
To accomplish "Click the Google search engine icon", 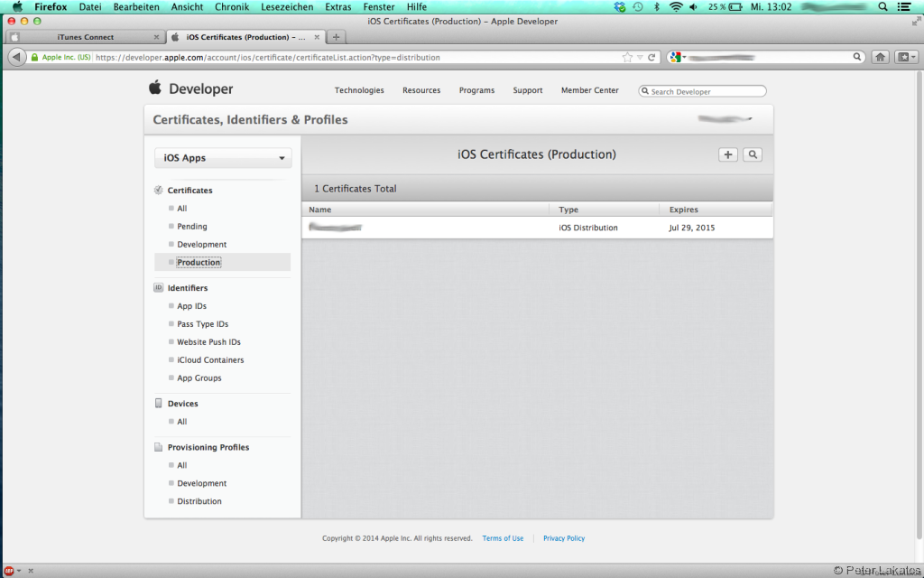I will (676, 57).
